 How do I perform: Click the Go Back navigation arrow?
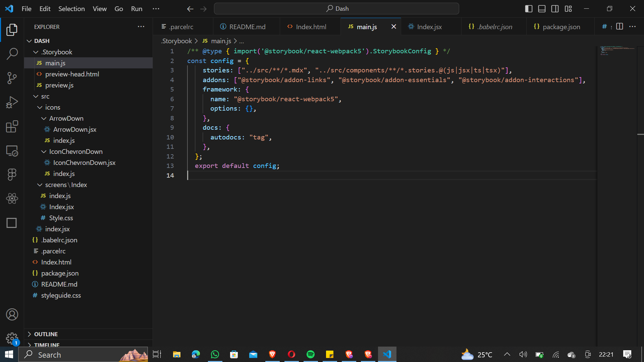190,9
